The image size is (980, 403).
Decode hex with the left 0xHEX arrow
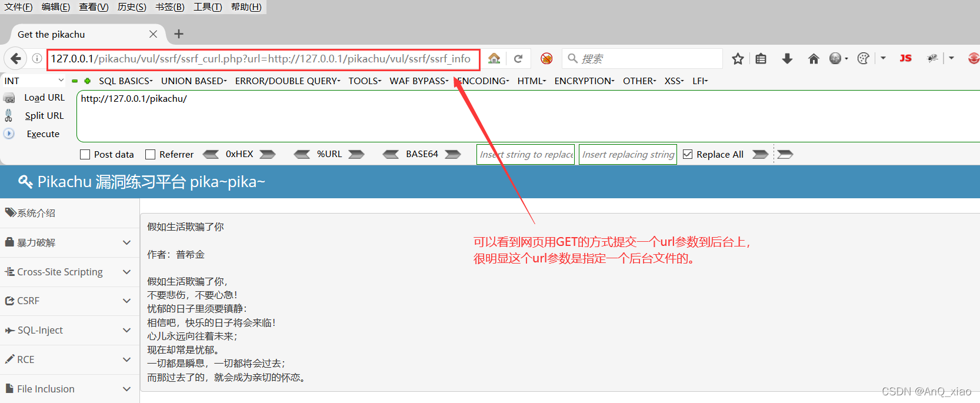[211, 154]
